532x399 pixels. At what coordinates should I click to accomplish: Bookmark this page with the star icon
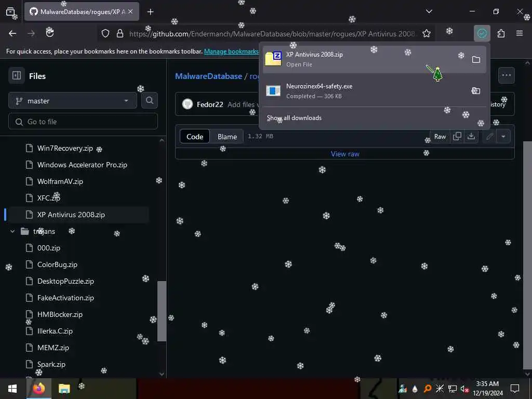pyautogui.click(x=427, y=33)
